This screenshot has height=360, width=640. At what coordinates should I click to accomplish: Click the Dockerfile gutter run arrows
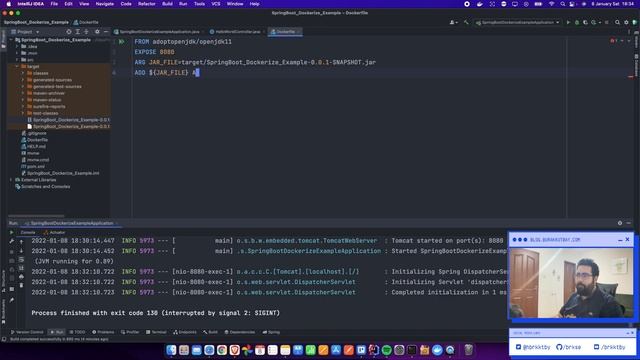122,42
